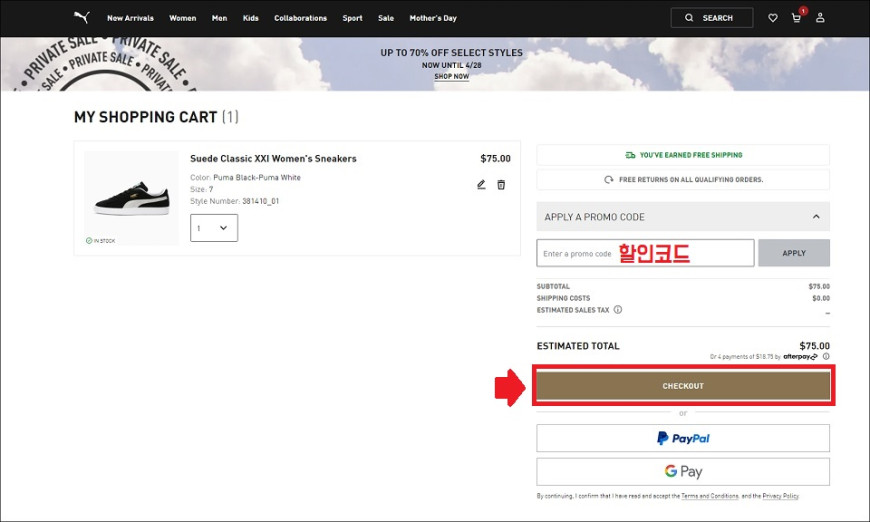Click the In Stock status indicator
870x522 pixels.
100,241
